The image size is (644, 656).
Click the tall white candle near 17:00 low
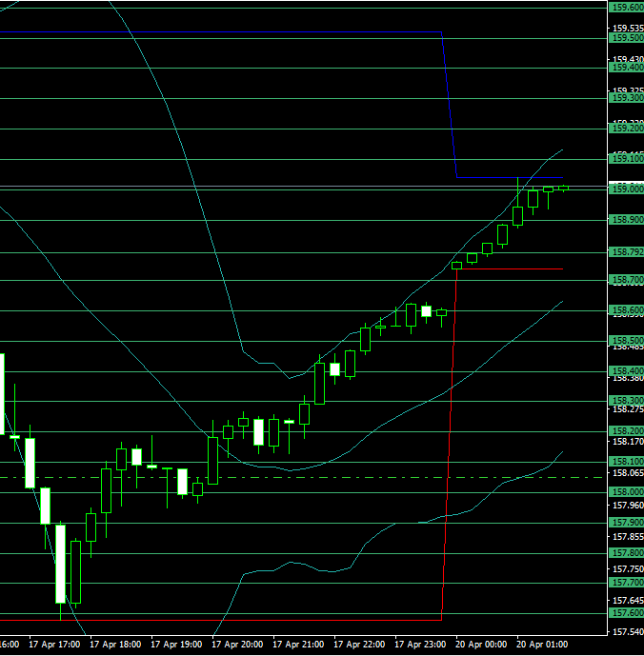click(60, 564)
